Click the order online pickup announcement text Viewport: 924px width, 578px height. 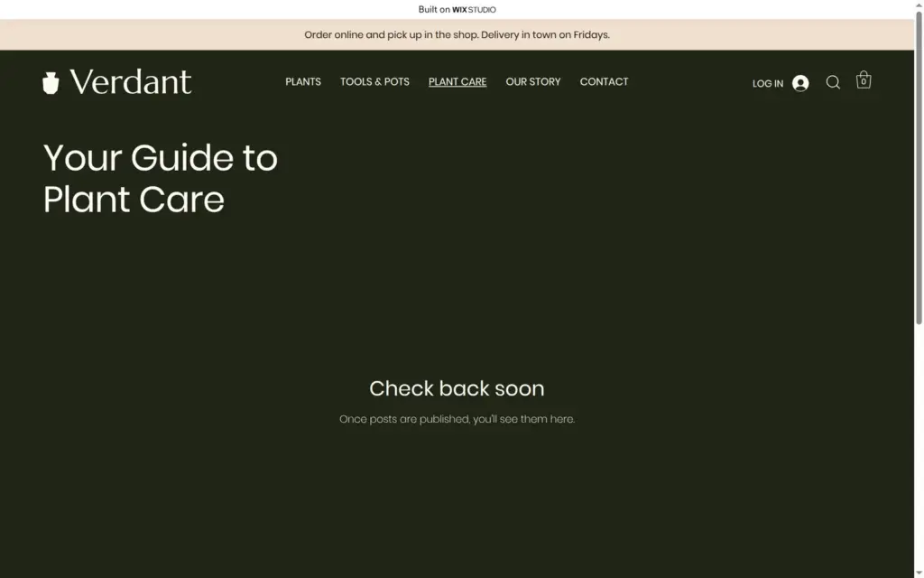pyautogui.click(x=457, y=35)
